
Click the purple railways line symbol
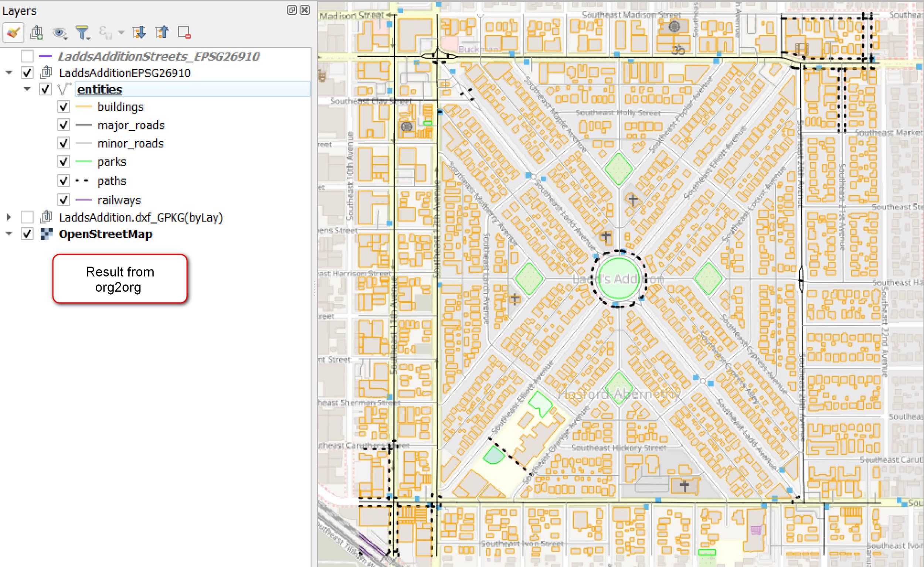point(83,200)
